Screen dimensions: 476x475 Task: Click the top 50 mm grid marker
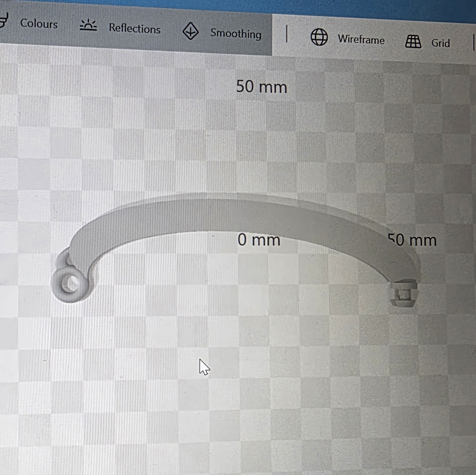click(x=261, y=87)
